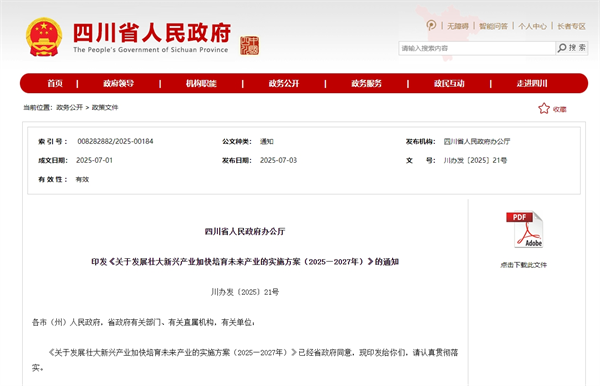Screen dimensions: 600x386
Task: Open 智能问答 smart Q&A link
Action: point(493,26)
